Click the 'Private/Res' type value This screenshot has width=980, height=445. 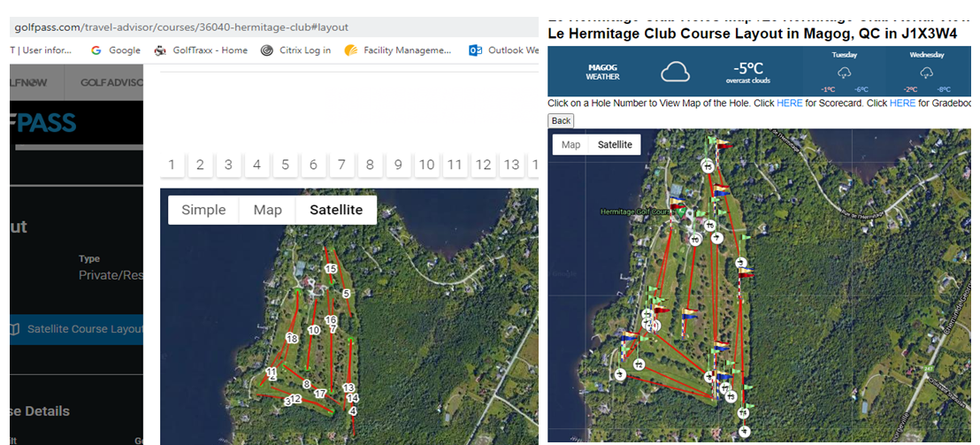coord(111,275)
